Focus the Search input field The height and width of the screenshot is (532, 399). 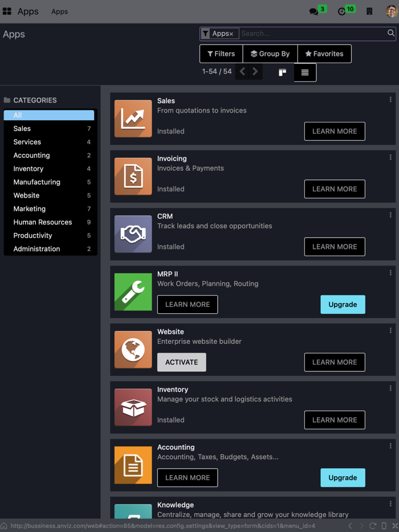312,34
